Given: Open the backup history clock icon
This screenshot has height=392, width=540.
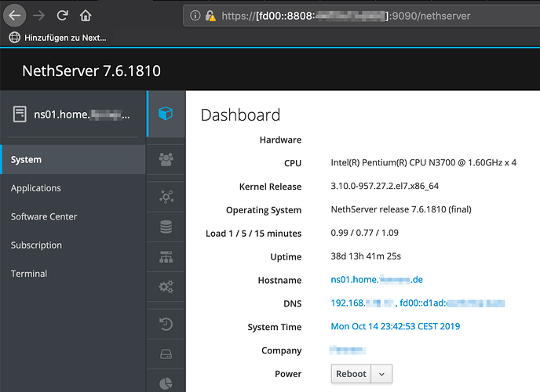Looking at the screenshot, I should [x=166, y=324].
